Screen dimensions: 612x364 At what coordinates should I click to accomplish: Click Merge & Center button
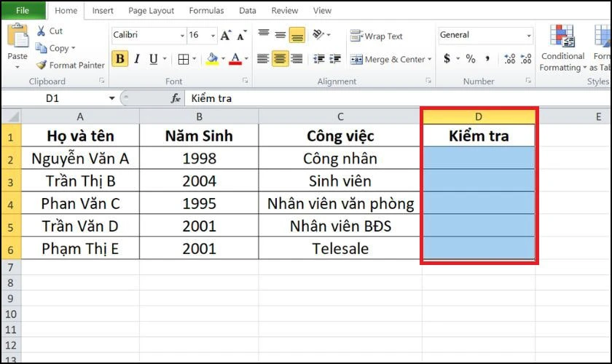387,59
